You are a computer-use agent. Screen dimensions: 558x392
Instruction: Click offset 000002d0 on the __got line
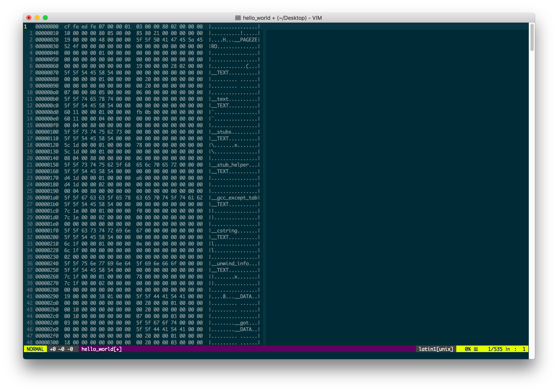[x=47, y=323]
